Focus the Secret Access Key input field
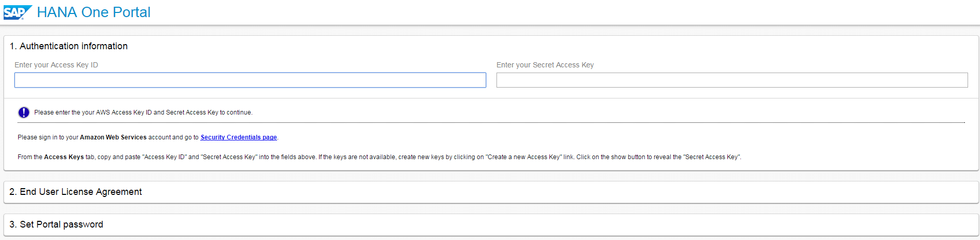The height and width of the screenshot is (240, 980). point(731,80)
